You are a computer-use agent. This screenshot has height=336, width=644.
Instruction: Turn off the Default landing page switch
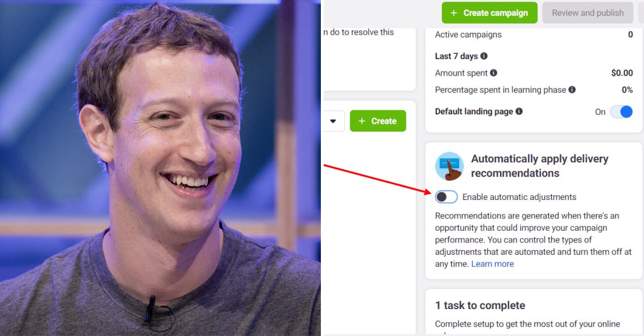click(621, 112)
